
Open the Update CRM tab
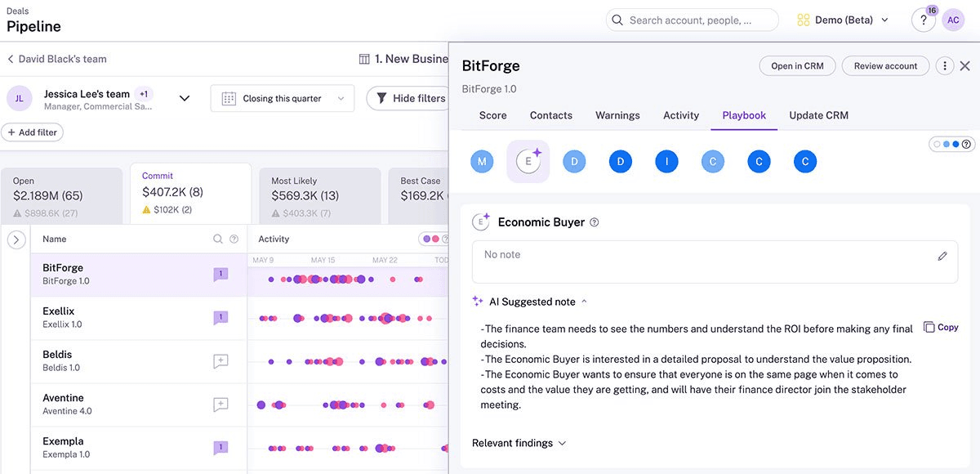coord(818,115)
